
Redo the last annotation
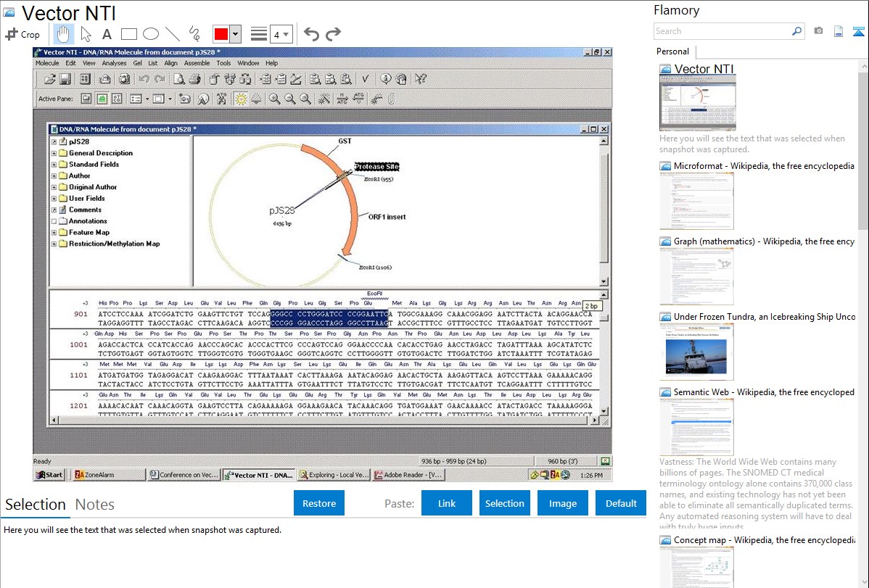333,34
